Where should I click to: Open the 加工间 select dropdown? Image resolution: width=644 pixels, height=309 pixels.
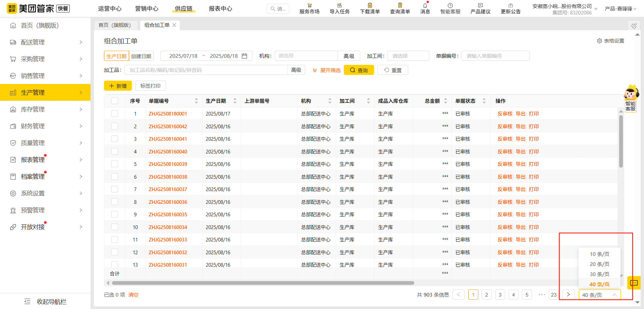[x=408, y=56]
